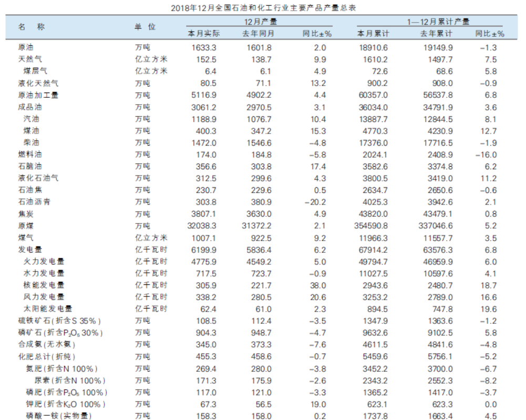Select the value "5459.6" for 化肥总计
This screenshot has height=420, width=526.
375,357
